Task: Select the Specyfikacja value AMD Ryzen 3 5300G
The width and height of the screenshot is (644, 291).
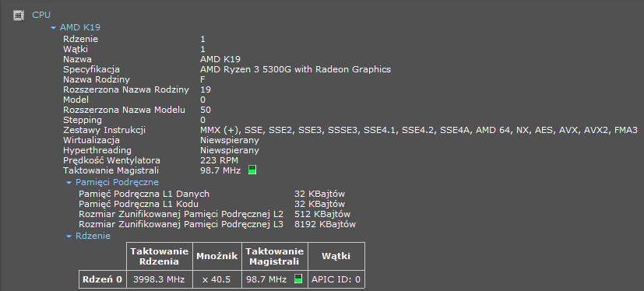Action: tap(296, 69)
